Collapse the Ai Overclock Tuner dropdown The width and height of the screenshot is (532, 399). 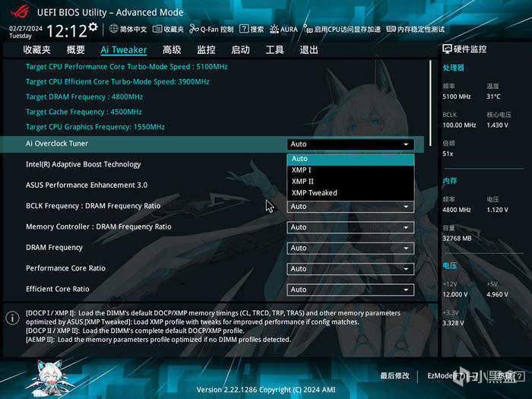pyautogui.click(x=350, y=144)
